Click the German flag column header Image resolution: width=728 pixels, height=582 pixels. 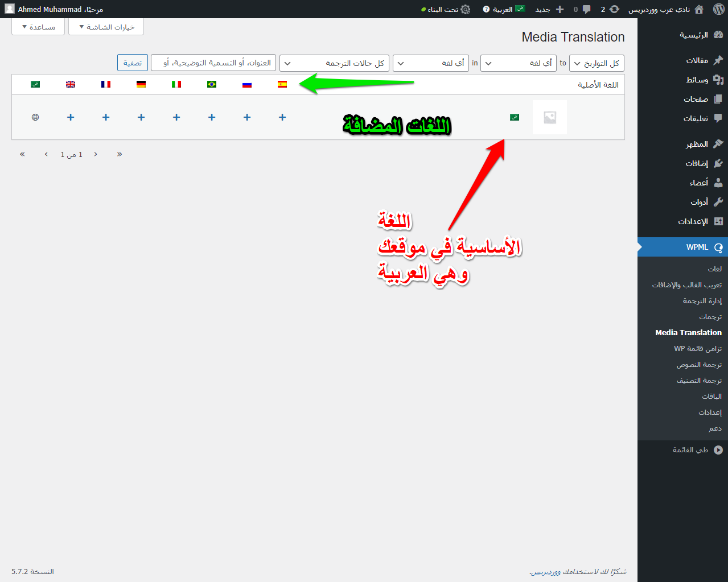pyautogui.click(x=141, y=84)
